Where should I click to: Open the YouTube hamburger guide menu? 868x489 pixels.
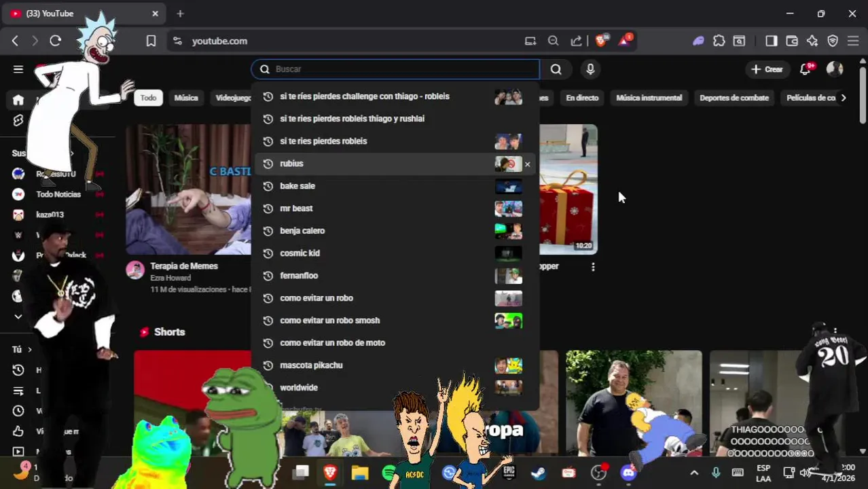click(x=18, y=69)
